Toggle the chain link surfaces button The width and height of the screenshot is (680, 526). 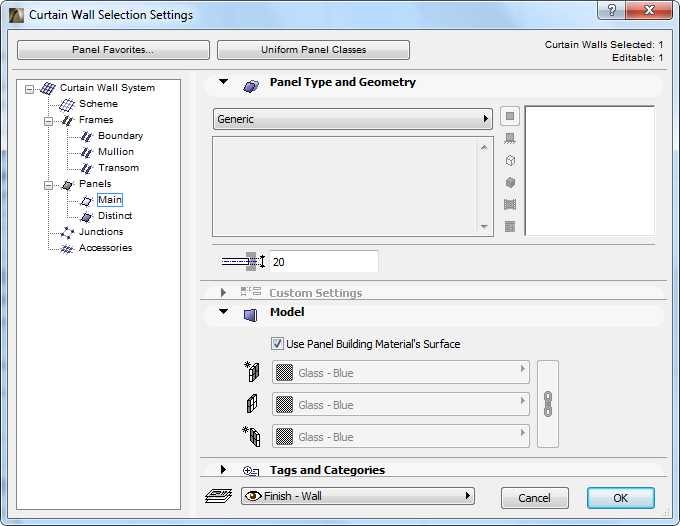tap(548, 404)
